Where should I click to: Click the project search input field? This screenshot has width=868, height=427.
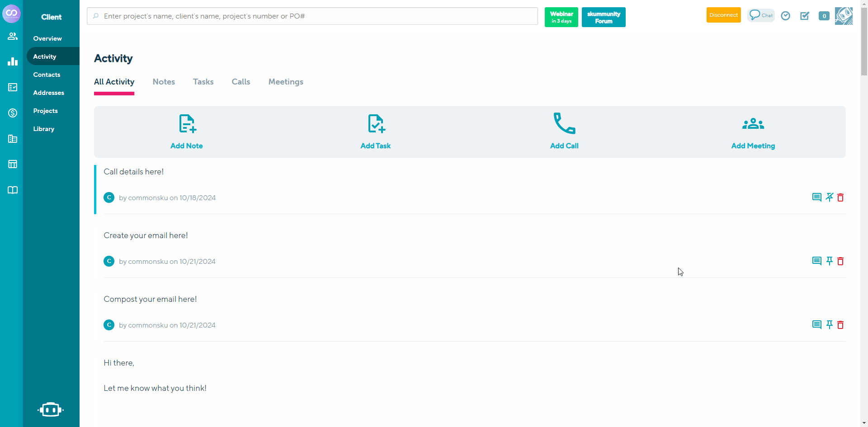pos(312,16)
